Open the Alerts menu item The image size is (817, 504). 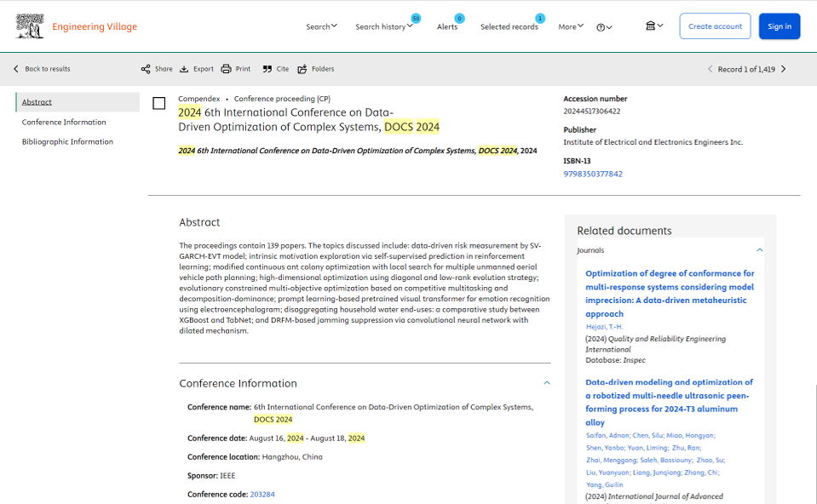(447, 26)
